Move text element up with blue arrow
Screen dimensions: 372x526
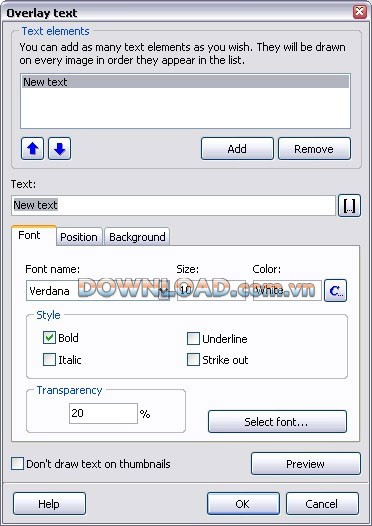(x=32, y=149)
